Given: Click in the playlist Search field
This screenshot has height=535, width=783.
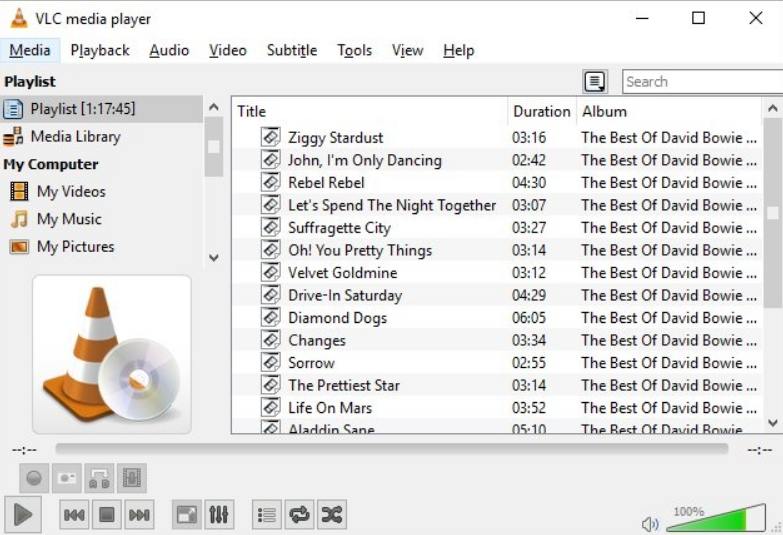Looking at the screenshot, I should (703, 81).
